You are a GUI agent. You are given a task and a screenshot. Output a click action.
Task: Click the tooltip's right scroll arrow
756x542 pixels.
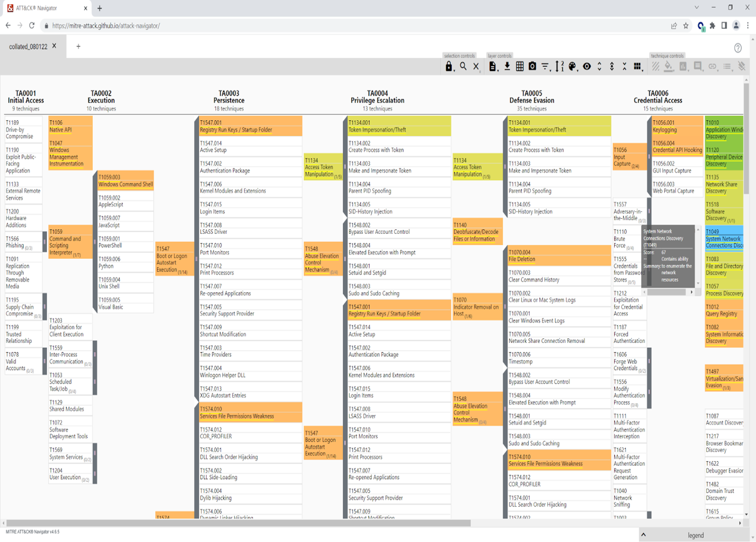pyautogui.click(x=692, y=292)
